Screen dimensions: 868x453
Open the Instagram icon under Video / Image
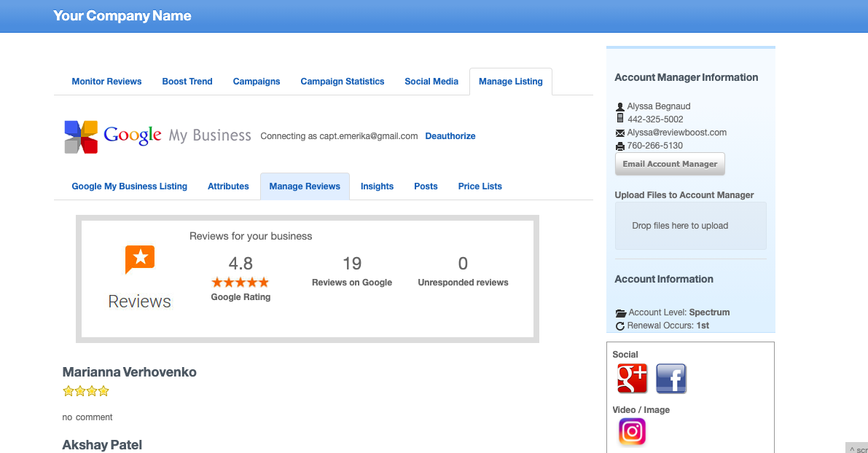[x=632, y=431]
